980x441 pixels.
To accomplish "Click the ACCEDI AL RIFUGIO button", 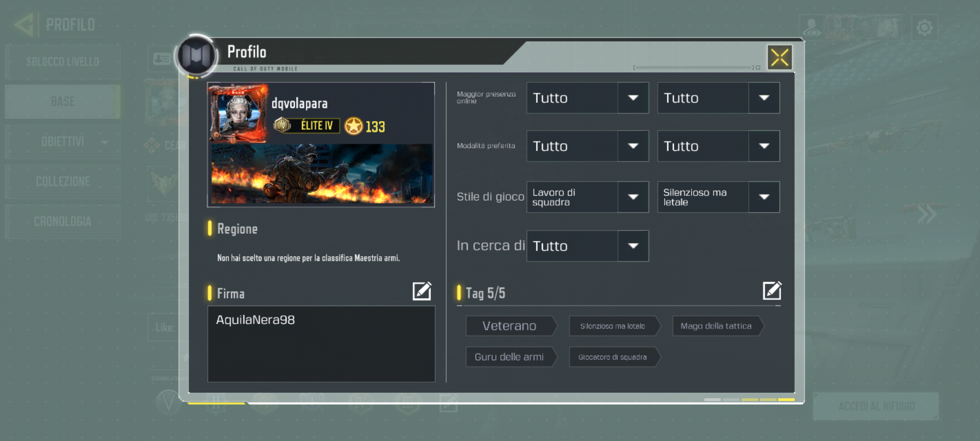I will pos(876,406).
